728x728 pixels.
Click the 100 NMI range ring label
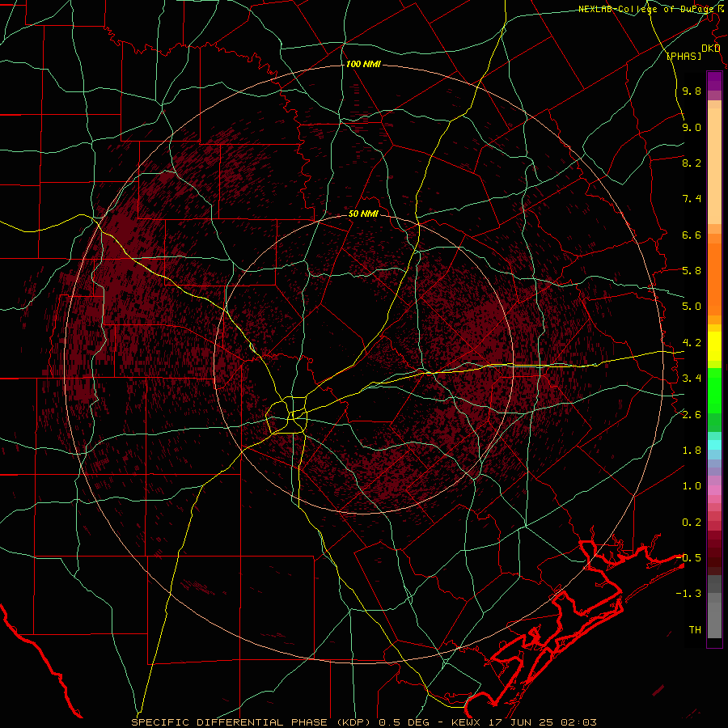click(x=363, y=64)
